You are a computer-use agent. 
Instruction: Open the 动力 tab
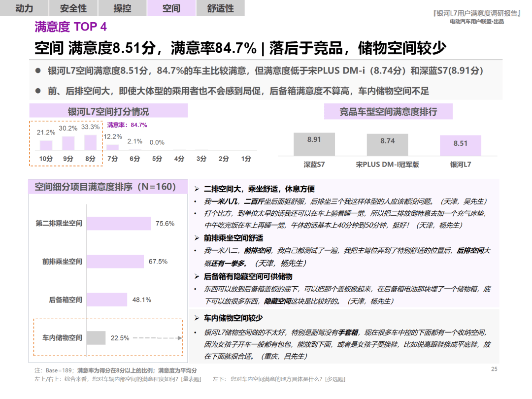(x=24, y=8)
